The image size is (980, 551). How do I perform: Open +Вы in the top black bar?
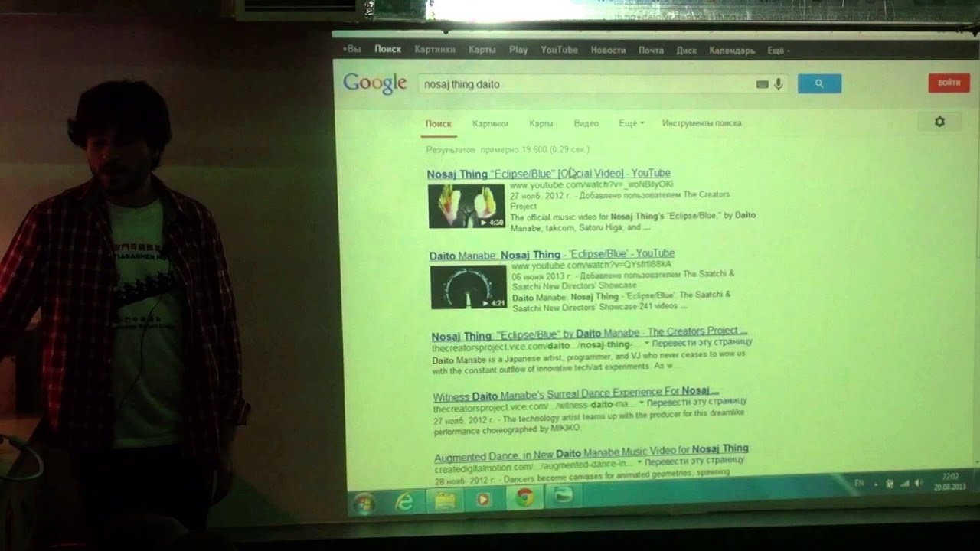[351, 50]
